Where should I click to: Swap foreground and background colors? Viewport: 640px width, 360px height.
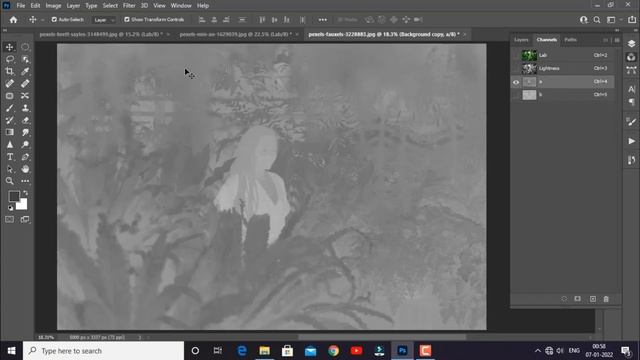click(25, 193)
